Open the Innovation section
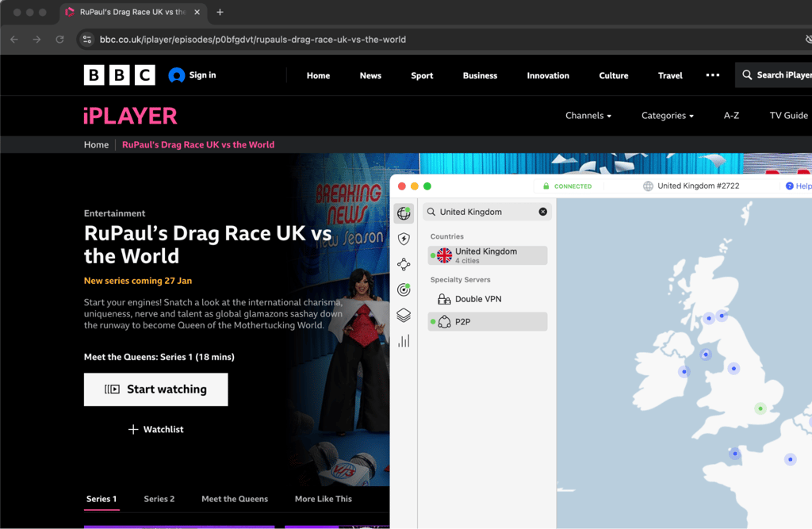This screenshot has height=529, width=812. coord(548,75)
